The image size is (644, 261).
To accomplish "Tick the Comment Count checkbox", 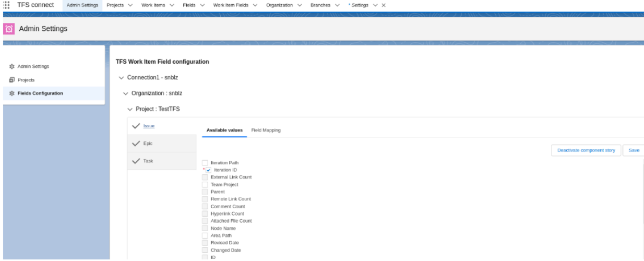I will coord(205,207).
